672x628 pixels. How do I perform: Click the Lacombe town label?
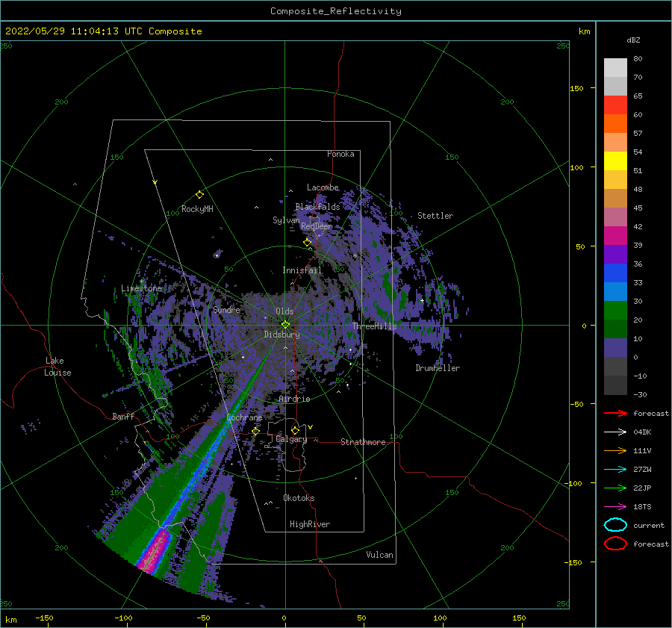(x=323, y=187)
